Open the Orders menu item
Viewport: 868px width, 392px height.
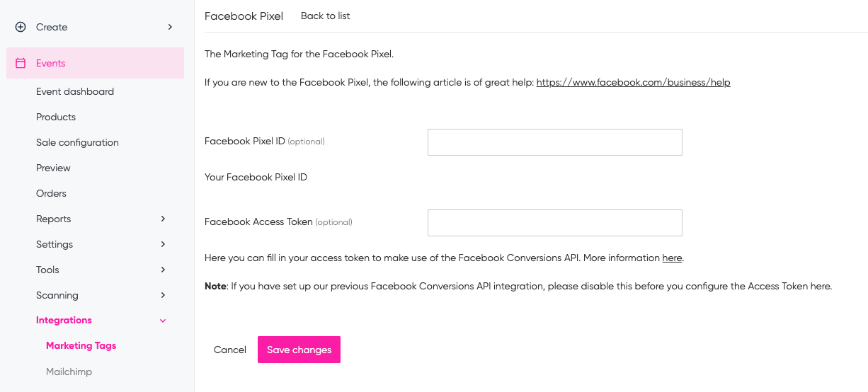coord(51,193)
